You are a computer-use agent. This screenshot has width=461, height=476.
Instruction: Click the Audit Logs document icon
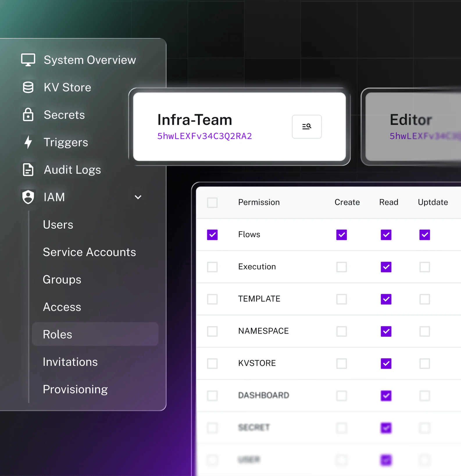pyautogui.click(x=28, y=170)
